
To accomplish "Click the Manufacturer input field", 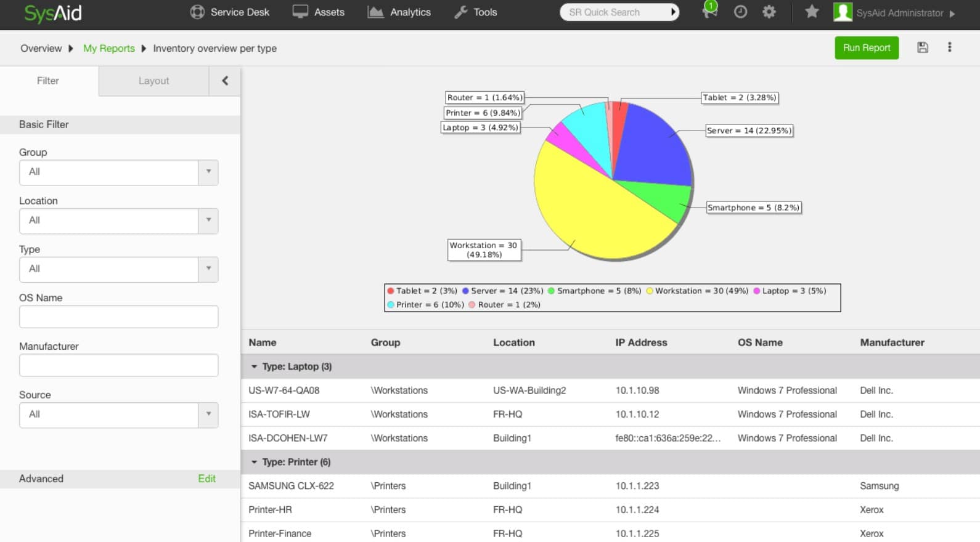I will (x=118, y=365).
